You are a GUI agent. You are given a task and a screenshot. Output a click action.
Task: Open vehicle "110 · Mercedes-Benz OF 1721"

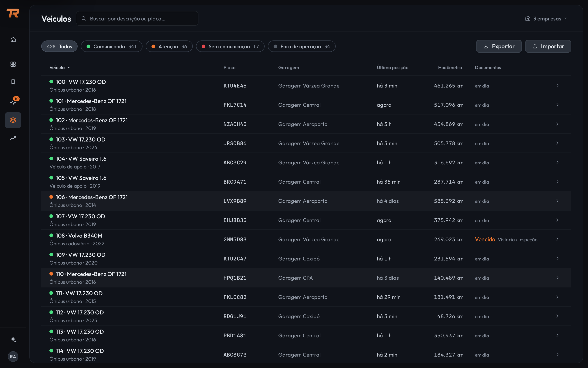91,274
